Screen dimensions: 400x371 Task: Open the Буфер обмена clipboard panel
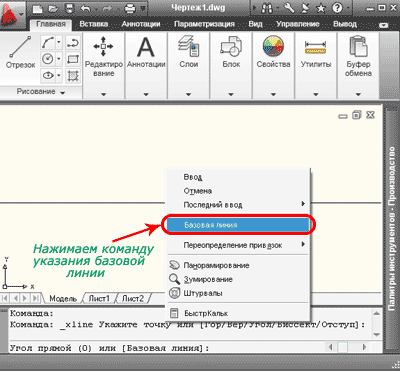(x=358, y=55)
